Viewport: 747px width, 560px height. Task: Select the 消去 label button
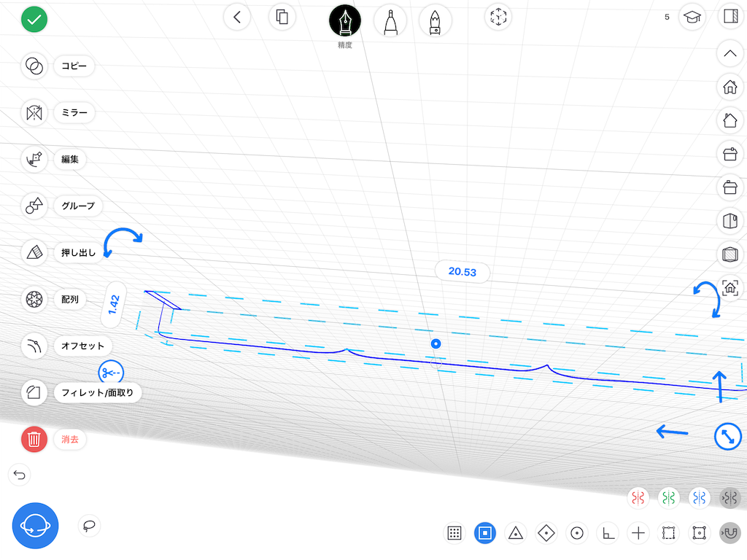click(70, 439)
